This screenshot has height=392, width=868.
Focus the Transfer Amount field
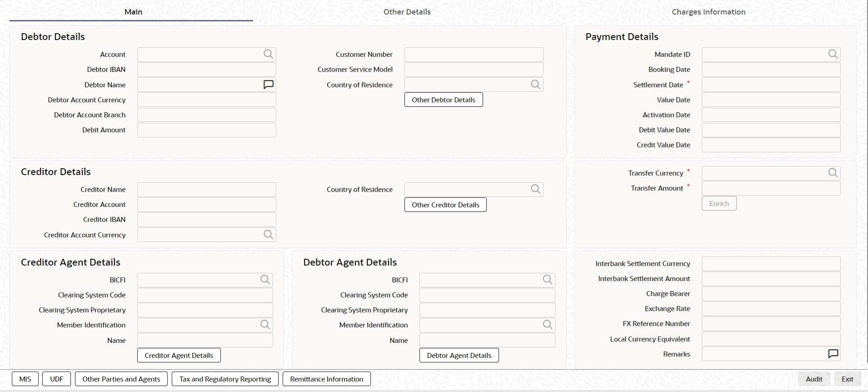point(771,188)
